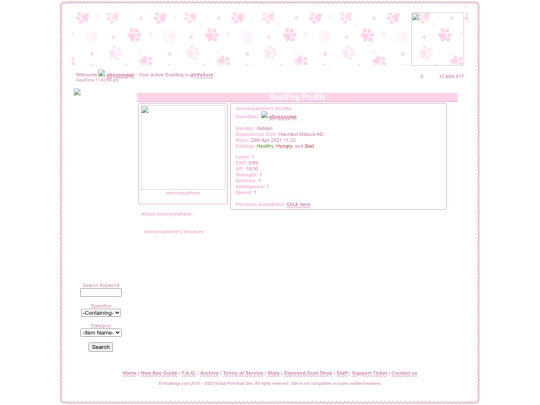
Task: Click the 'Healthy' feeling status
Action: point(265,146)
